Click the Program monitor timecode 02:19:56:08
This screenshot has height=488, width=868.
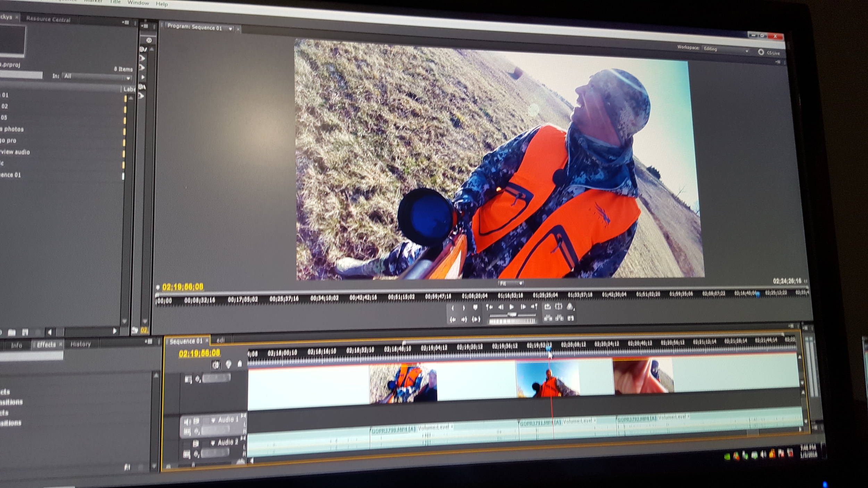[x=183, y=287]
